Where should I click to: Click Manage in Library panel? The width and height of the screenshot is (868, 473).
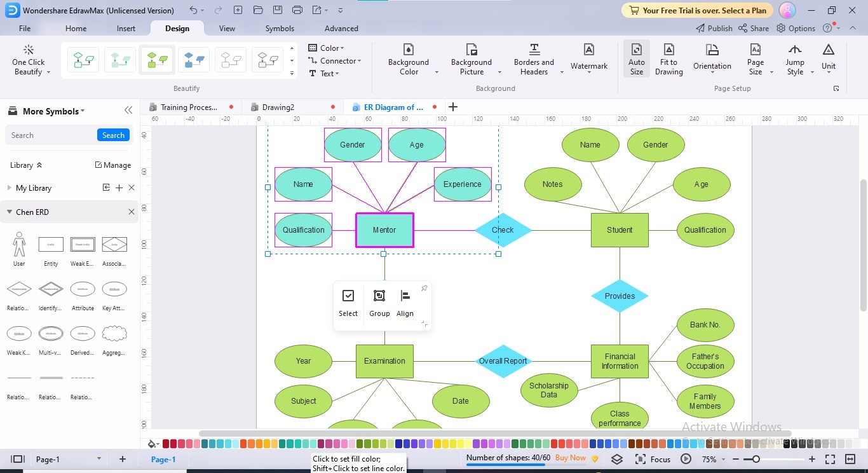[x=113, y=165]
